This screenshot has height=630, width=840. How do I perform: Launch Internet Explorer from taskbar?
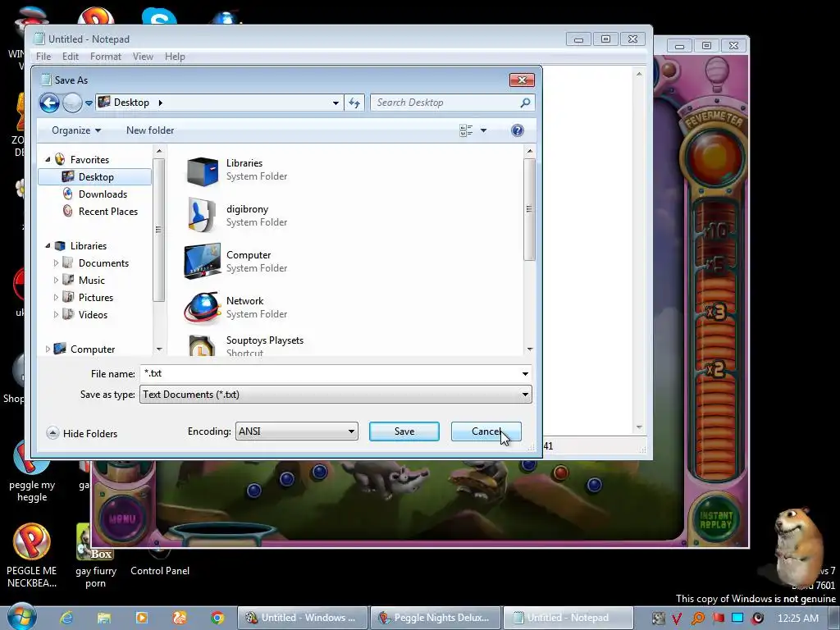(66, 618)
